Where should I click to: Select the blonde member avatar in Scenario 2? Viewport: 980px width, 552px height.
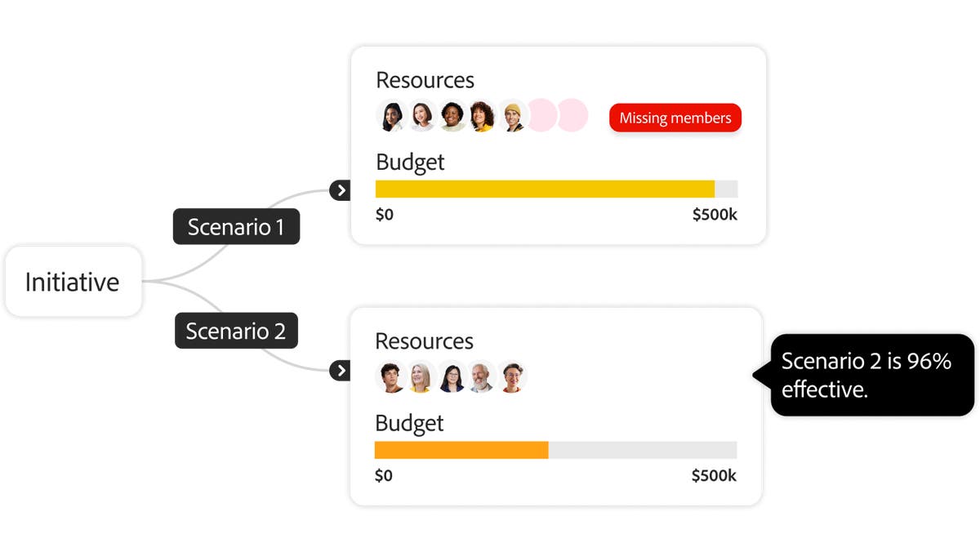coord(421,376)
